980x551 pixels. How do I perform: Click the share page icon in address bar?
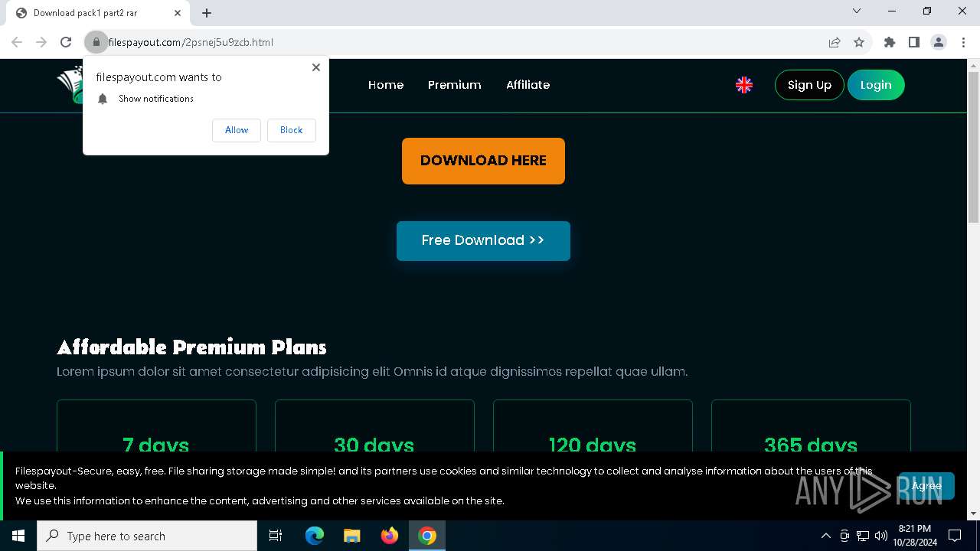click(835, 42)
